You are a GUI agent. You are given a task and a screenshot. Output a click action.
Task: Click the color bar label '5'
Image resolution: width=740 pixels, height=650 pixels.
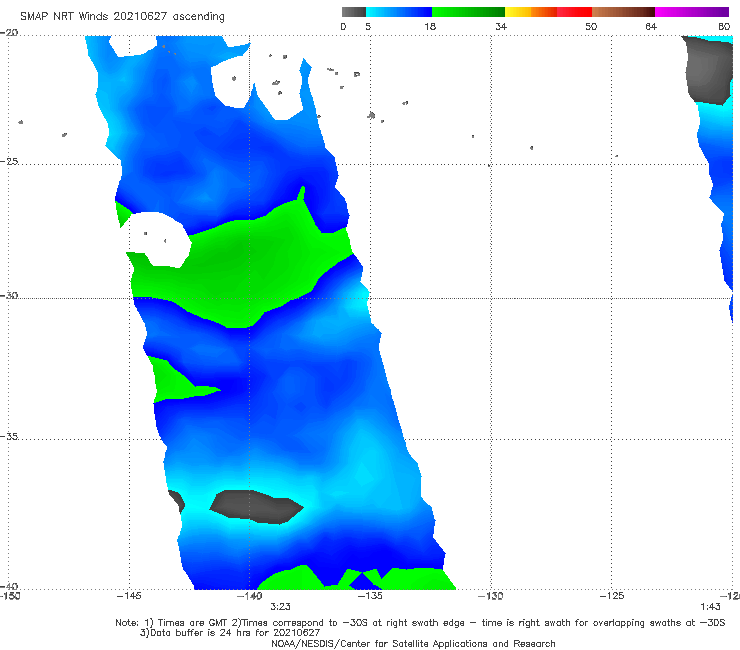point(368,26)
